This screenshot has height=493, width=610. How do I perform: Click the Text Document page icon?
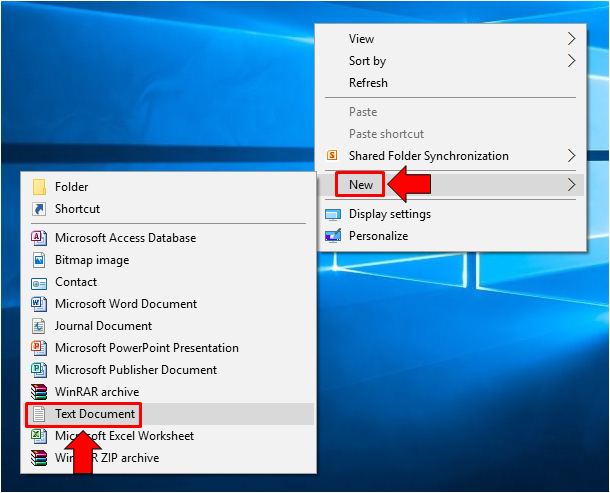click(39, 414)
